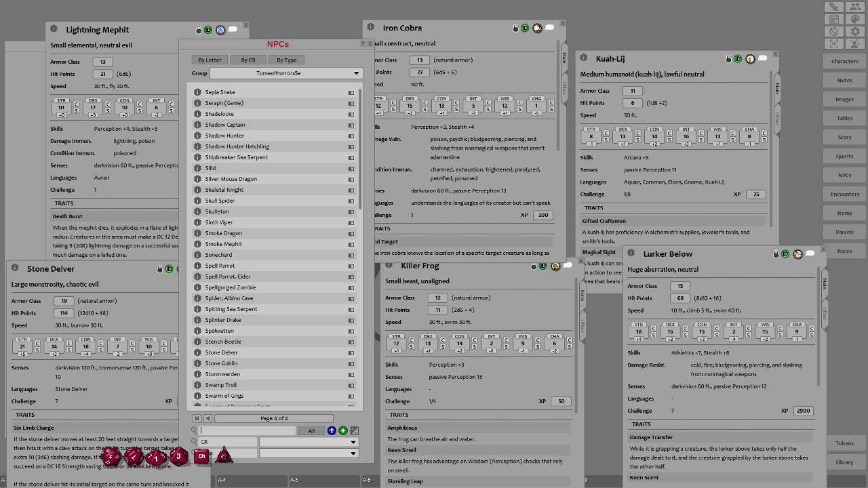Click the magnifying glass search icon in NPCs window
This screenshot has width=868, height=488.
click(x=194, y=430)
